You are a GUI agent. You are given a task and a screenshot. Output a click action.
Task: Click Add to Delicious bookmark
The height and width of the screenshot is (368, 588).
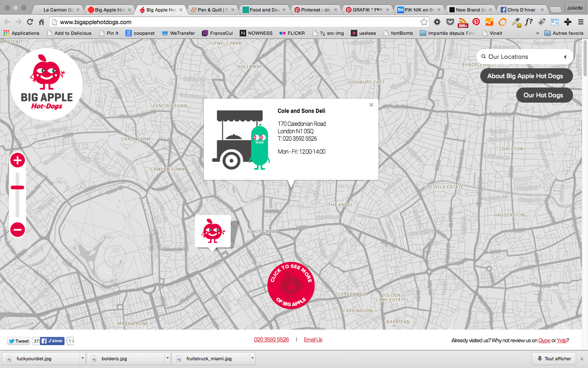(69, 33)
